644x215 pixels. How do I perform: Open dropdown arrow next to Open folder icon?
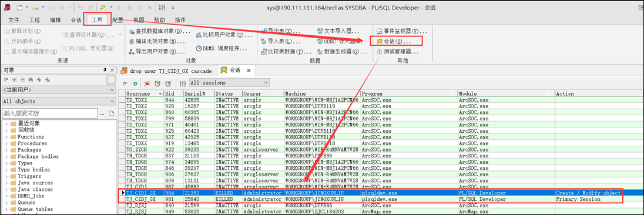(x=43, y=8)
